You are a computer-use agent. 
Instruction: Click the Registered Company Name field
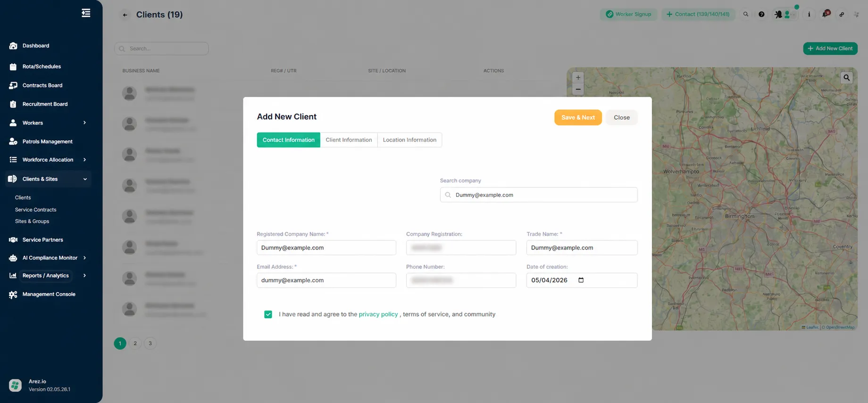tap(326, 247)
